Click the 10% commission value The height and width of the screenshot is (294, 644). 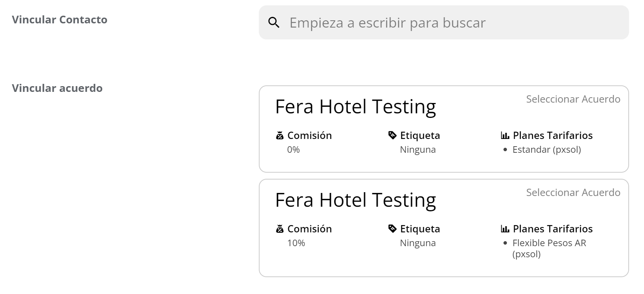pyautogui.click(x=296, y=243)
